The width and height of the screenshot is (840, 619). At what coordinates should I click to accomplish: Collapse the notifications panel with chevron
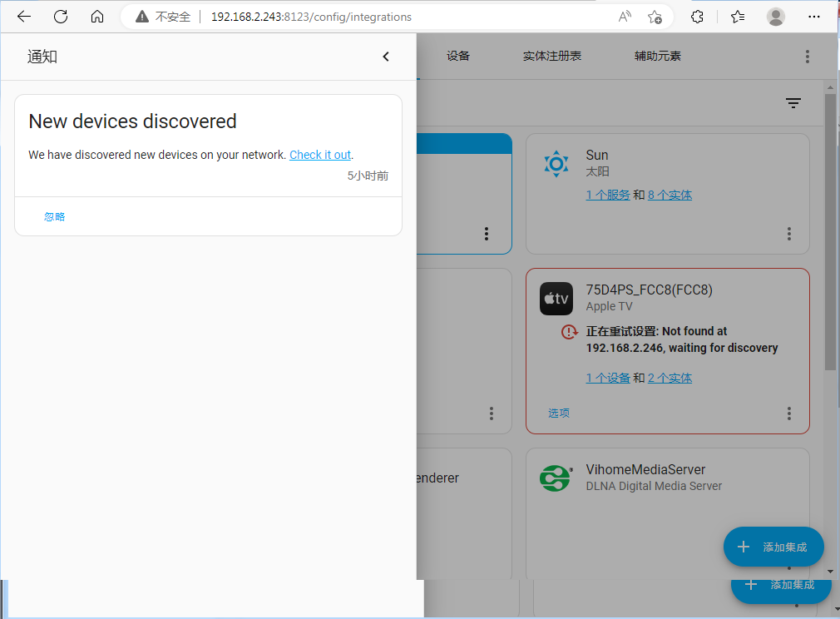(386, 57)
